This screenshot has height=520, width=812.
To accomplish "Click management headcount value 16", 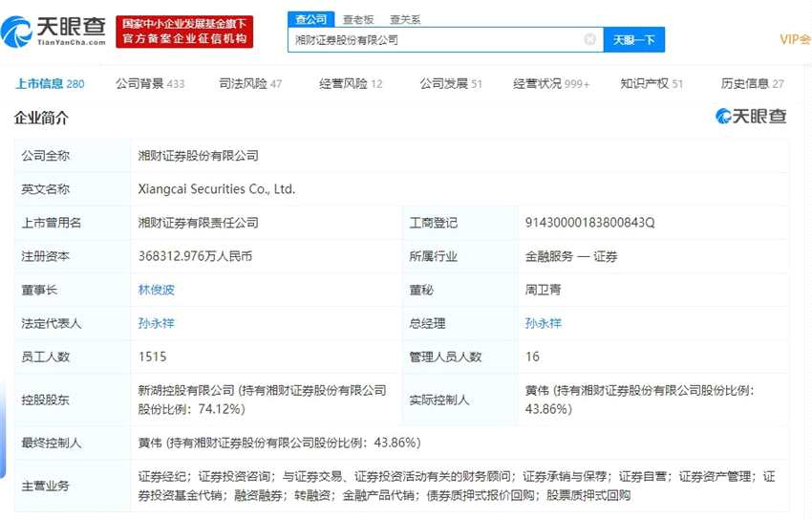I will (x=532, y=357).
